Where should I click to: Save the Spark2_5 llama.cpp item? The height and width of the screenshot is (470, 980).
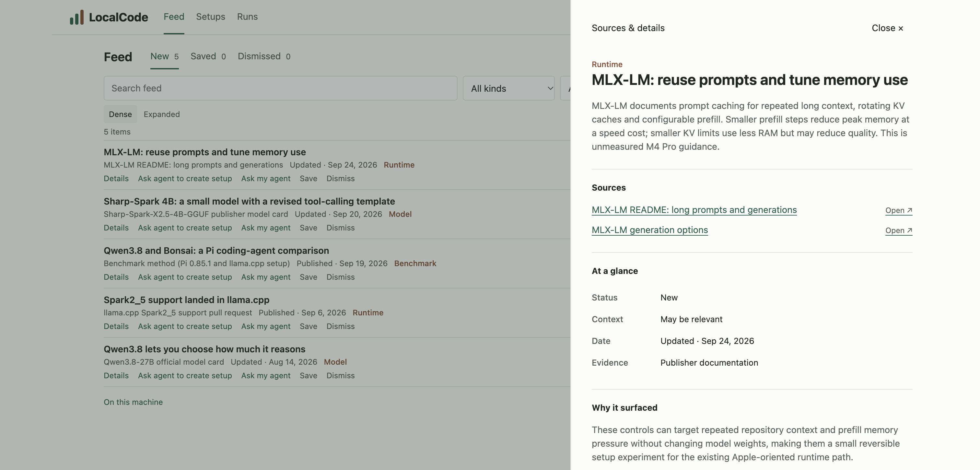point(308,326)
